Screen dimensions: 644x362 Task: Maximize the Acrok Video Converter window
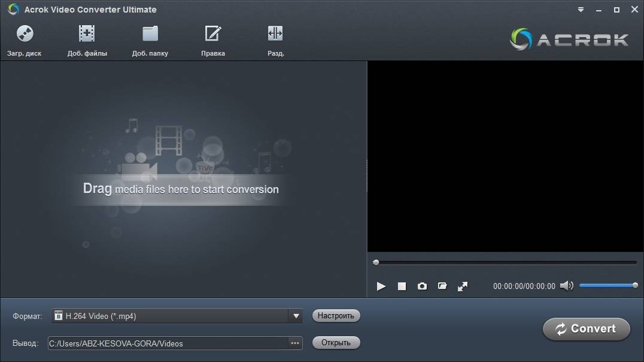pyautogui.click(x=616, y=10)
